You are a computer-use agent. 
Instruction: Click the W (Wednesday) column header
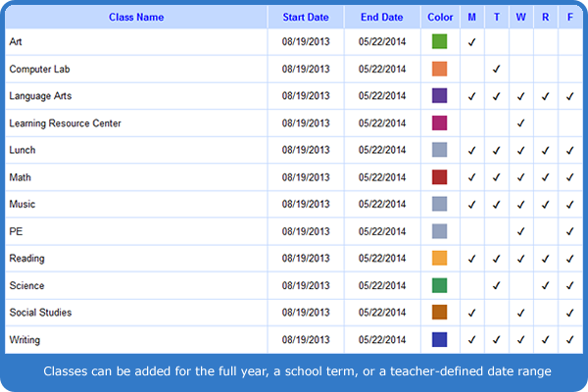[521, 18]
